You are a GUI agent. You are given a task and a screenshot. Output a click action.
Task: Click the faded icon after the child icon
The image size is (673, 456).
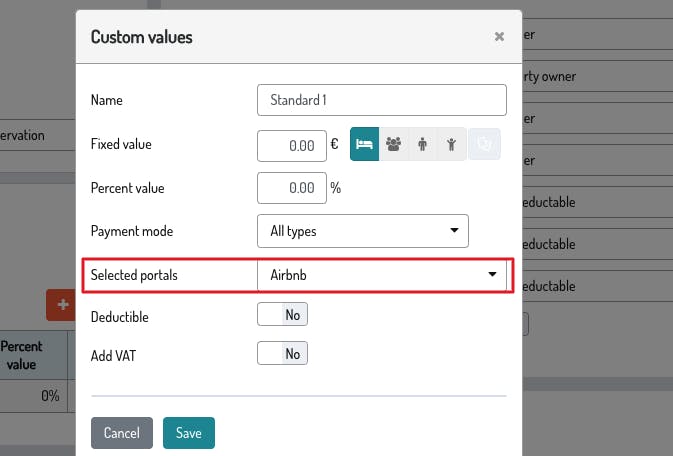(483, 145)
